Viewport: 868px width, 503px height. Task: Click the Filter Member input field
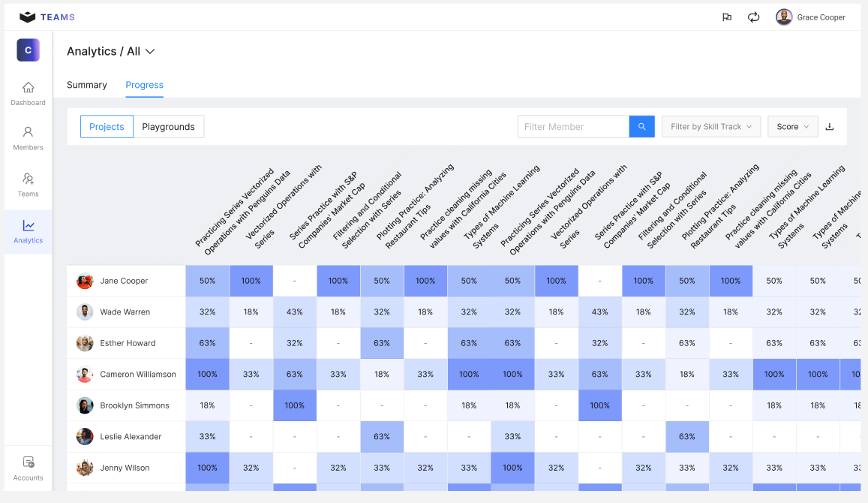[x=572, y=126]
